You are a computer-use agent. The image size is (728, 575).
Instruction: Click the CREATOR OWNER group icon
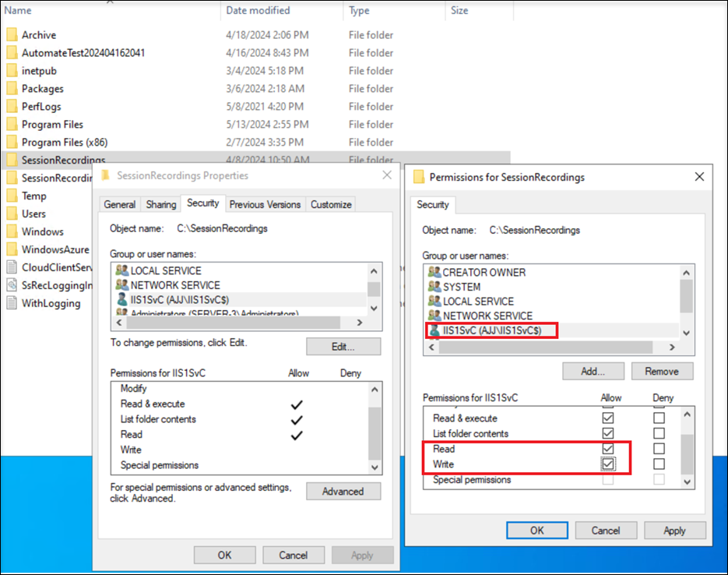click(x=434, y=272)
